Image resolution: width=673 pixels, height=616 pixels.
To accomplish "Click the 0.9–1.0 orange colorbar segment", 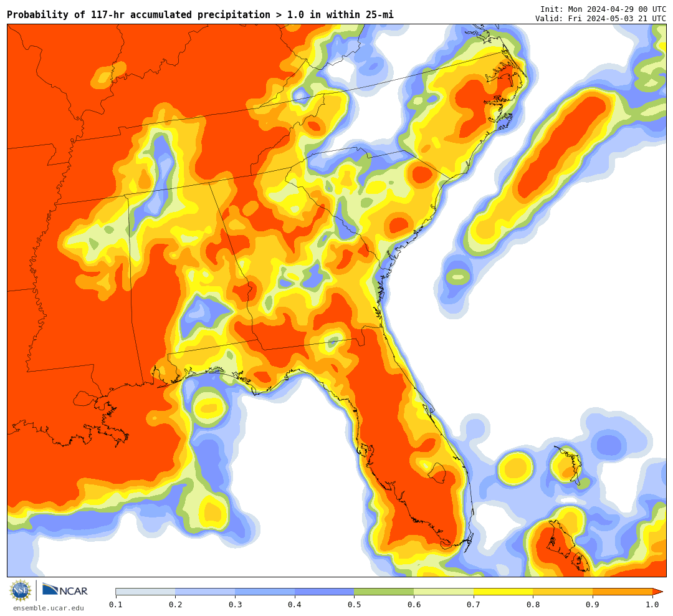I will [623, 592].
